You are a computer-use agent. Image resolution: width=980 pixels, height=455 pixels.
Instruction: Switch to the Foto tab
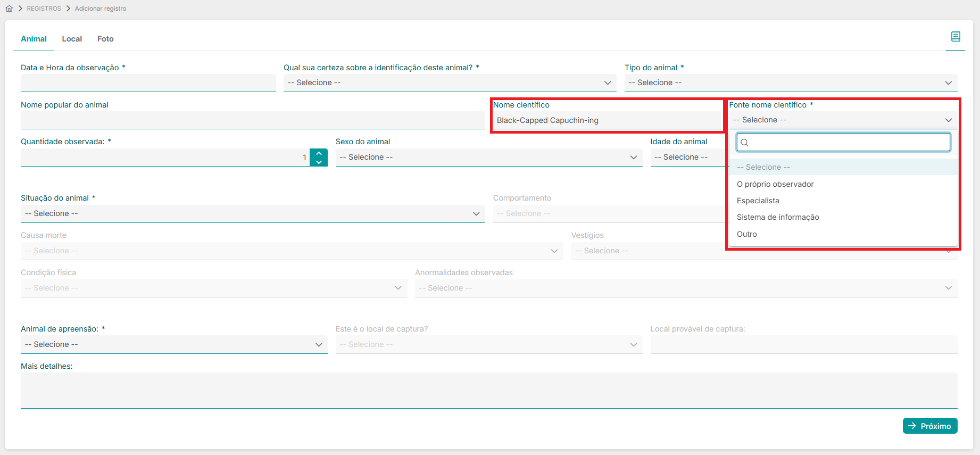[x=105, y=39]
